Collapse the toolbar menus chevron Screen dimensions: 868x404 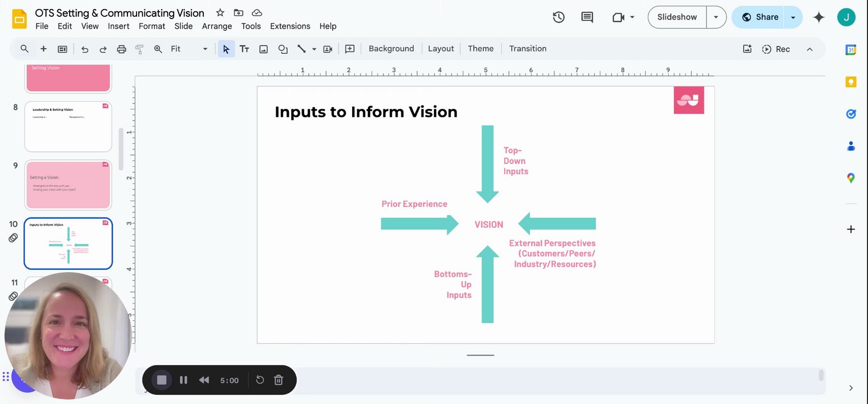[x=810, y=49]
